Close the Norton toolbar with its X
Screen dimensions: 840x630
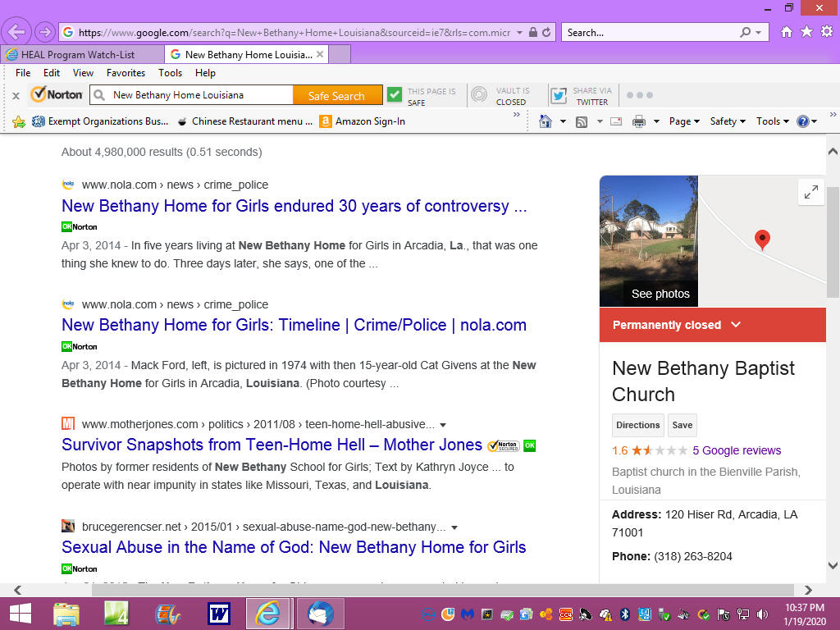tap(16, 95)
